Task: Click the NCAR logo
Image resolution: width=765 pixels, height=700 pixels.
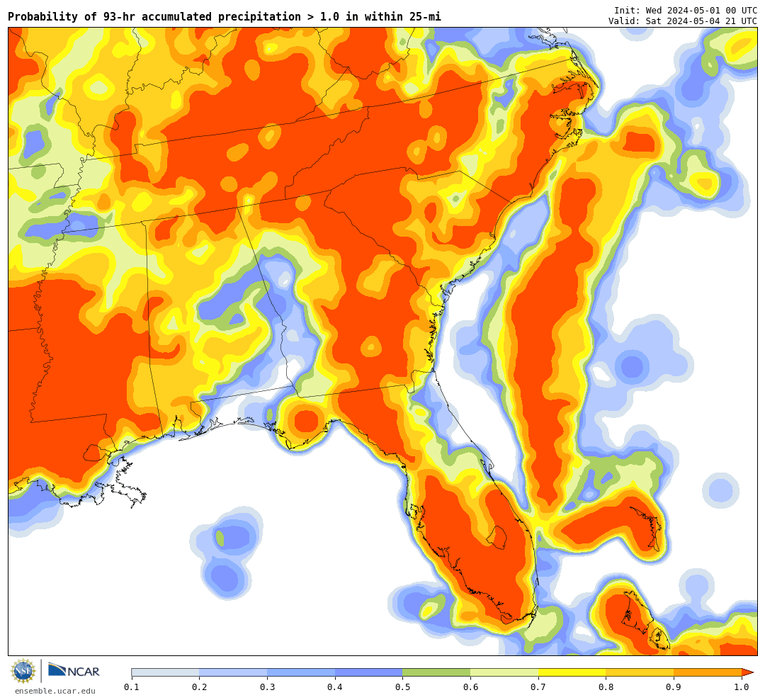Action: 74,670
